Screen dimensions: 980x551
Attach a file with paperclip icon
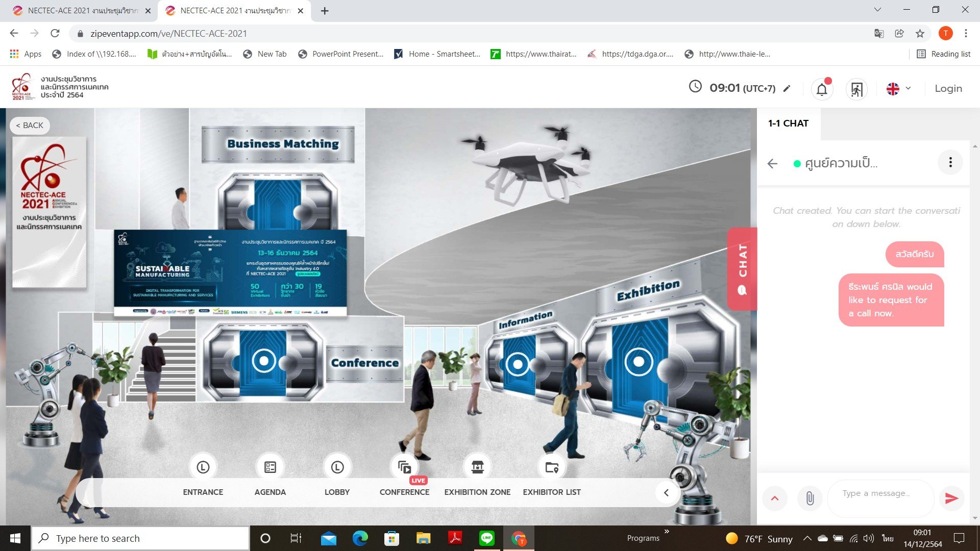(810, 498)
